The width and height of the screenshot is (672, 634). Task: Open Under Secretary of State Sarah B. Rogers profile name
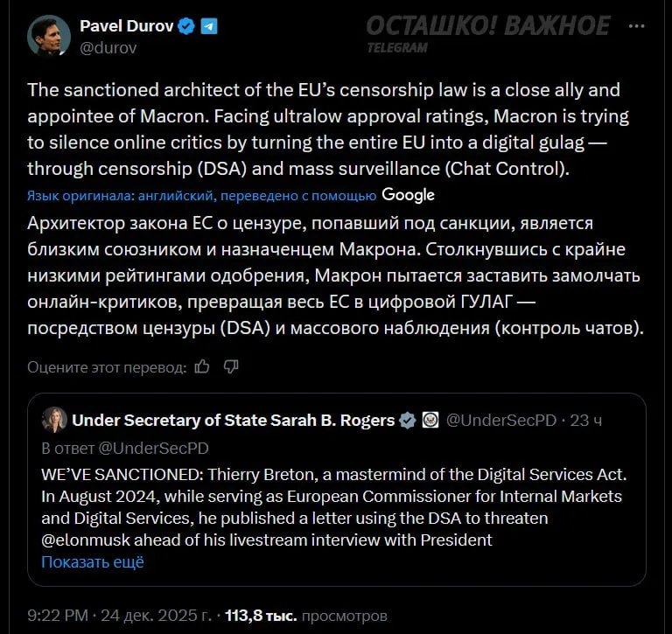233,421
